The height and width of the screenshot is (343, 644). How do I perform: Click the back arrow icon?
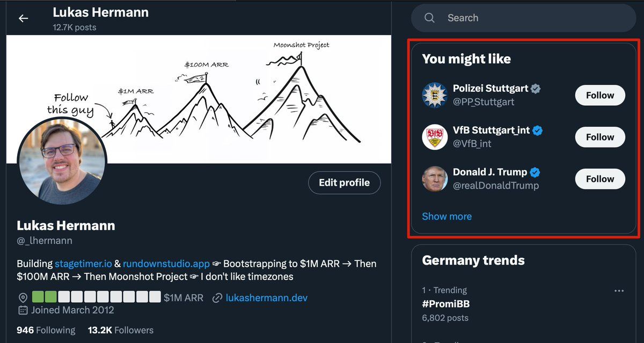click(23, 18)
